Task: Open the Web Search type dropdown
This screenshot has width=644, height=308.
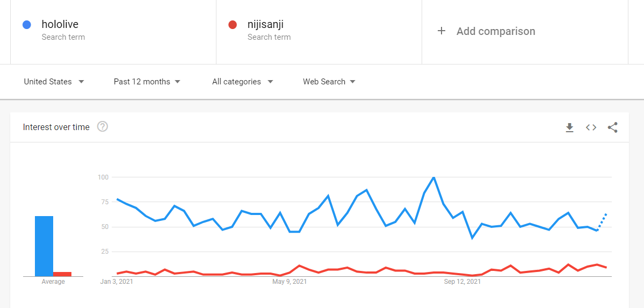Action: click(x=329, y=82)
